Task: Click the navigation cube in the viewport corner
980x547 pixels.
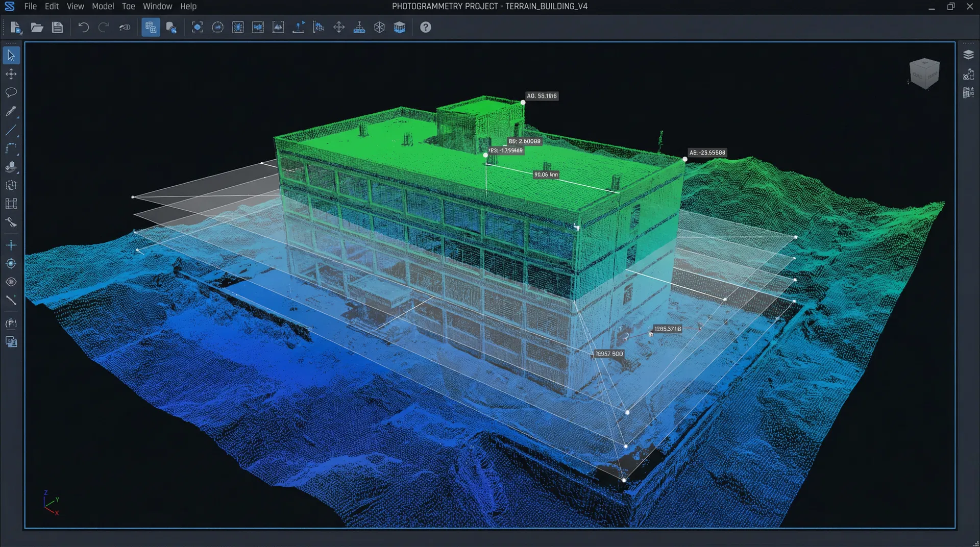Action: 925,73
